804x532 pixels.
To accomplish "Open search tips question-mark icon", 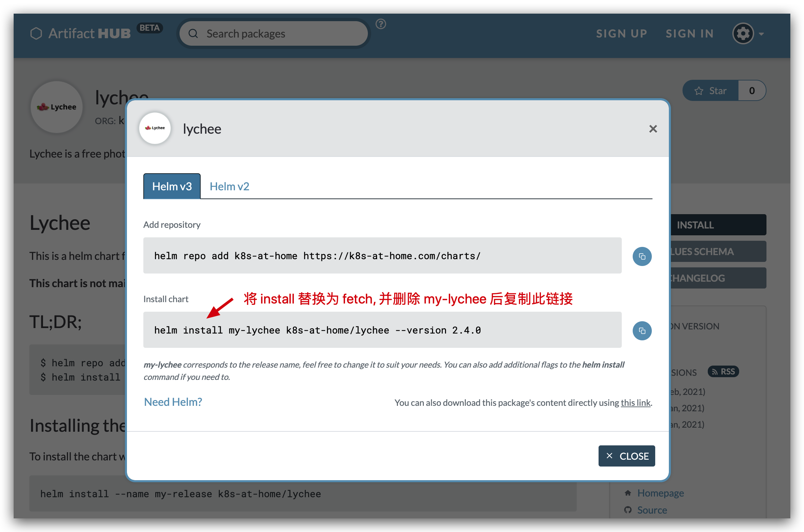I will pyautogui.click(x=381, y=24).
